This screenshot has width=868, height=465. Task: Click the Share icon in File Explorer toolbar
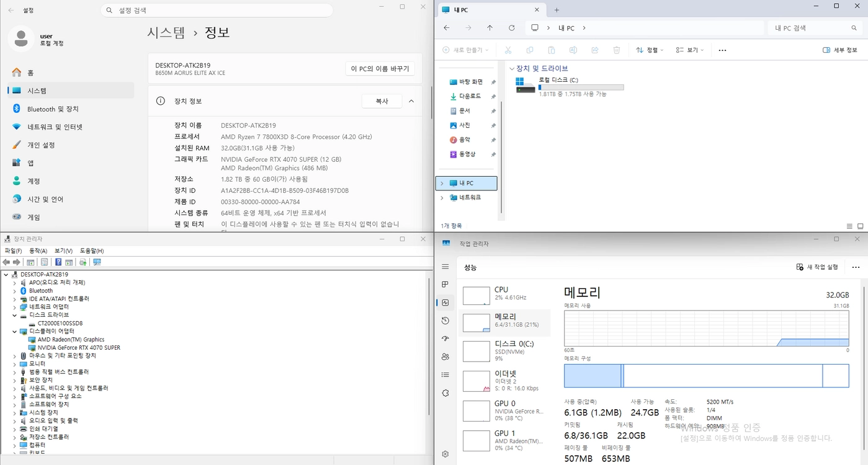click(595, 50)
